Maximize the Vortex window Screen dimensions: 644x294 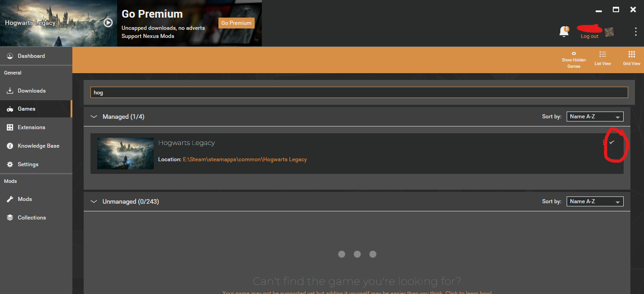[x=616, y=9]
